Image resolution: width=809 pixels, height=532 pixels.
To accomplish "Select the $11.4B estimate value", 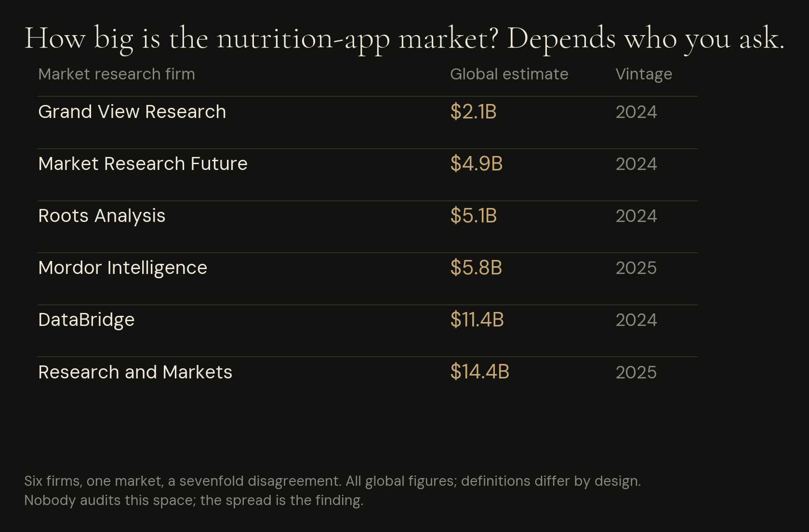I will pyautogui.click(x=477, y=320).
